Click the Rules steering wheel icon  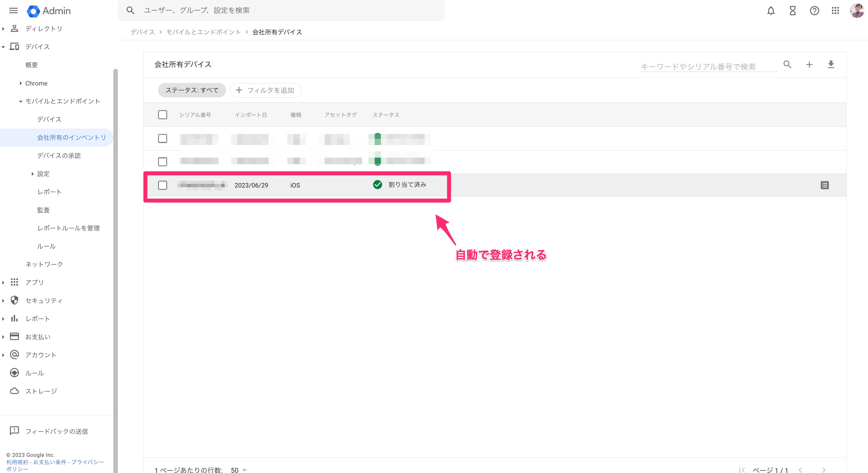tap(14, 373)
